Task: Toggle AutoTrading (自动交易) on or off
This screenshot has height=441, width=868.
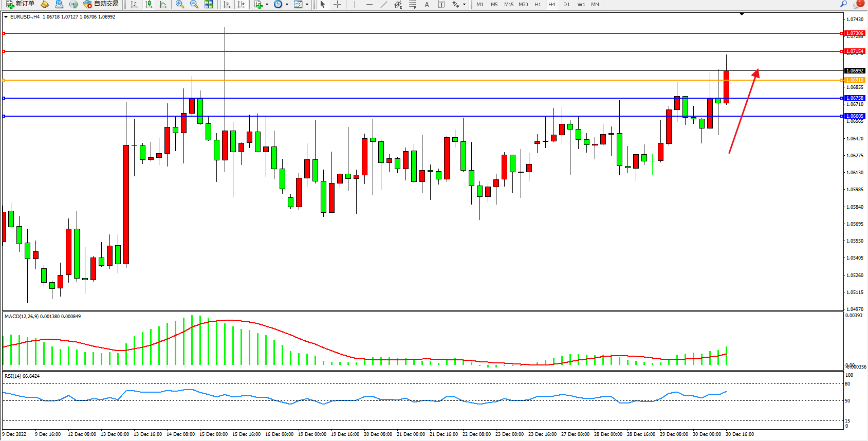Action: point(101,4)
